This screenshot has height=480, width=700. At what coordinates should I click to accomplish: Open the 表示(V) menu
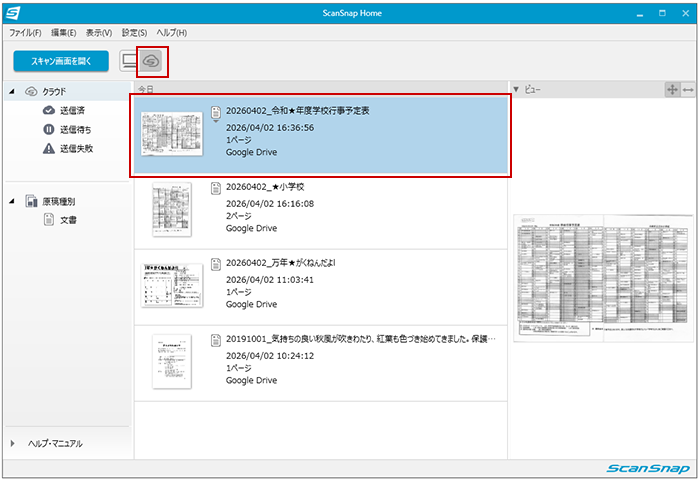99,33
